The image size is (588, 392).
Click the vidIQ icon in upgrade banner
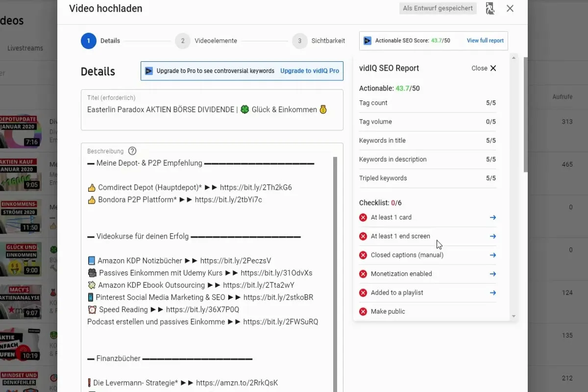149,71
